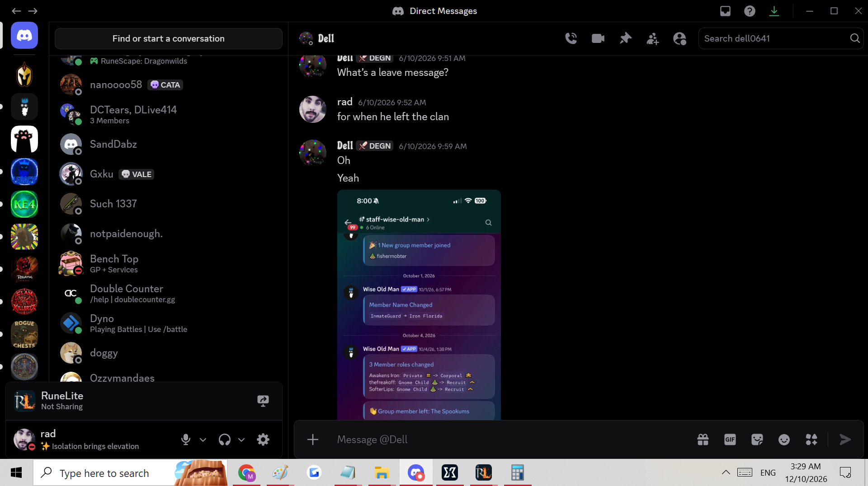This screenshot has height=486, width=868.
Task: Open DM with Such 1337
Action: (x=168, y=204)
